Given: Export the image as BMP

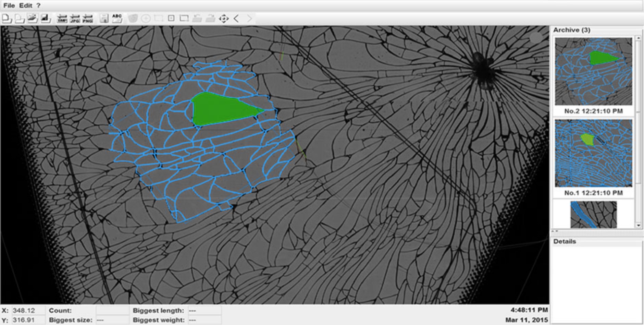Looking at the screenshot, I should (62, 19).
